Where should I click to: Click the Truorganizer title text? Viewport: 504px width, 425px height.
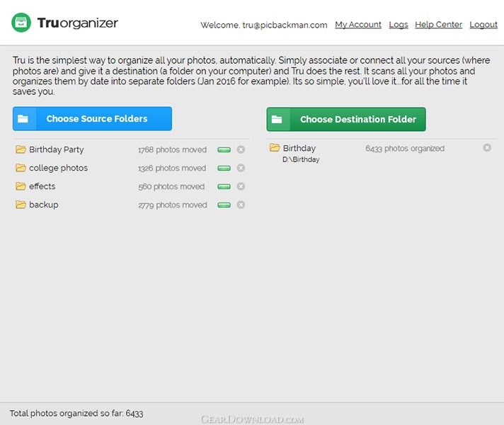(78, 23)
